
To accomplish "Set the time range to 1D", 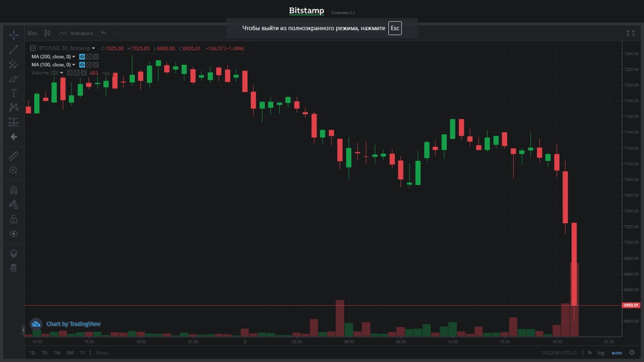I will (x=32, y=352).
